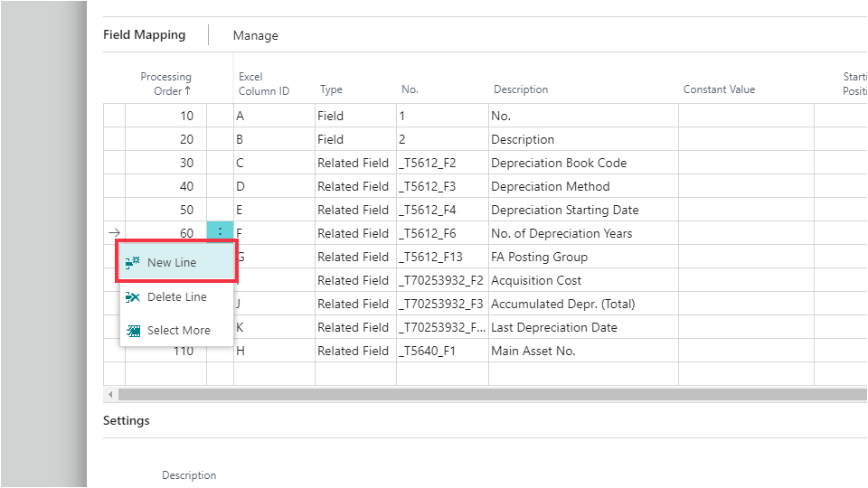Screen dimensions: 868x488
Task: Click No. cell _T5612_F3
Action: (442, 186)
